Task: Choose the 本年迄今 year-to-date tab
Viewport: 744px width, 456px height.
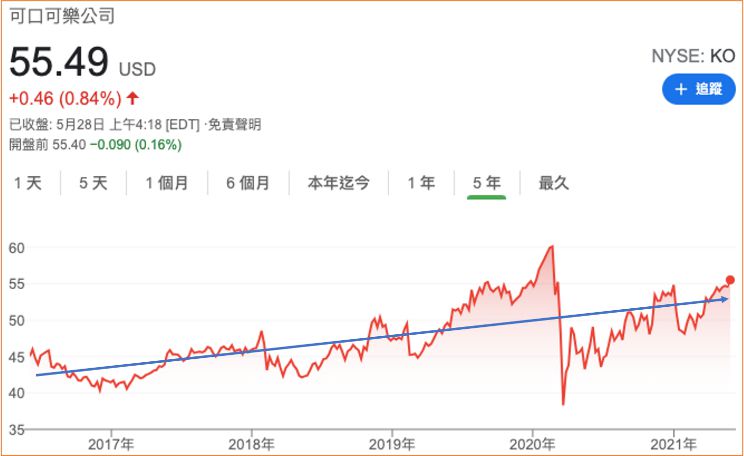Action: coord(339,183)
